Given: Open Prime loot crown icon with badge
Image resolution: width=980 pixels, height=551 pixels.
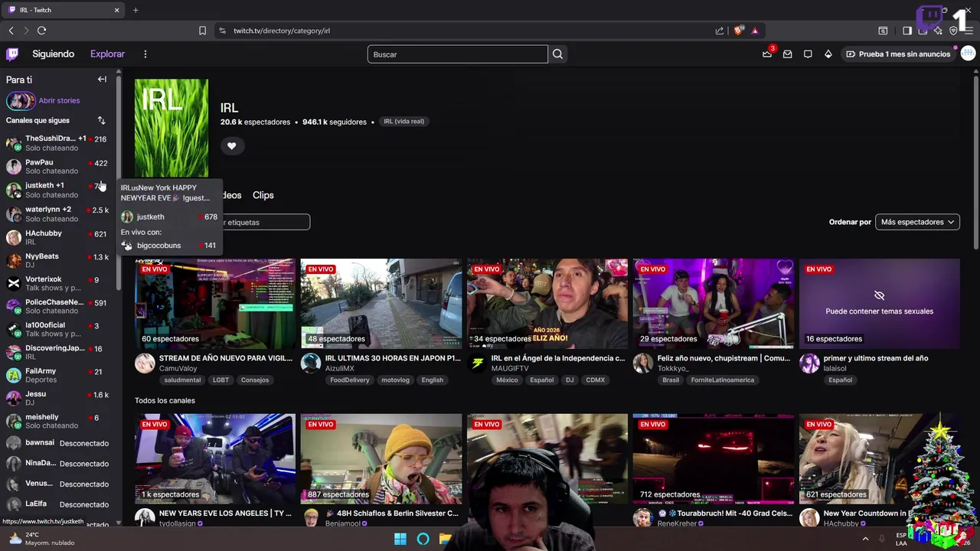Looking at the screenshot, I should 767,54.
